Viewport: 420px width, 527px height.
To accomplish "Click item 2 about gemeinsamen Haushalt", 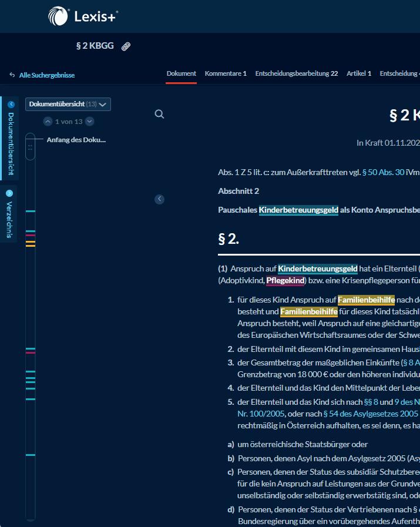I will click(x=324, y=349).
